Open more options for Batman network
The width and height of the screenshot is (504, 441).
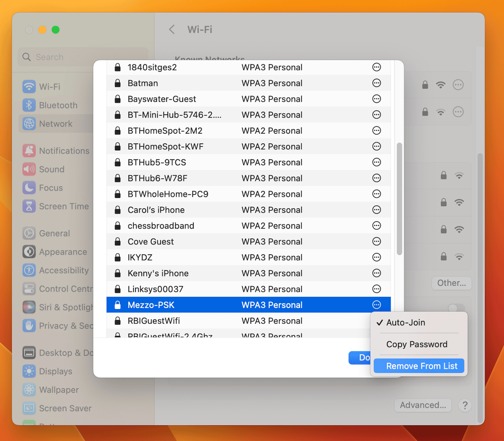(376, 83)
